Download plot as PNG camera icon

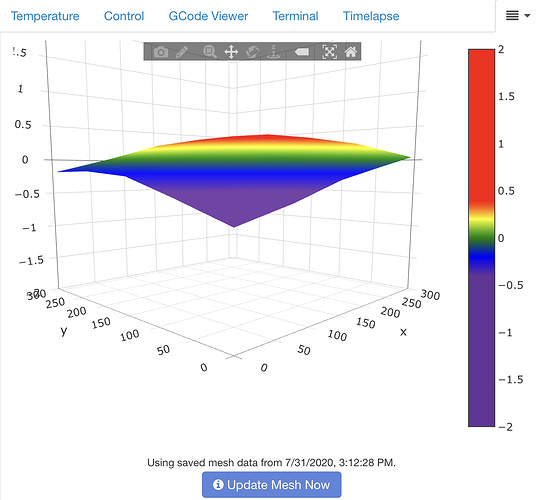pyautogui.click(x=161, y=52)
